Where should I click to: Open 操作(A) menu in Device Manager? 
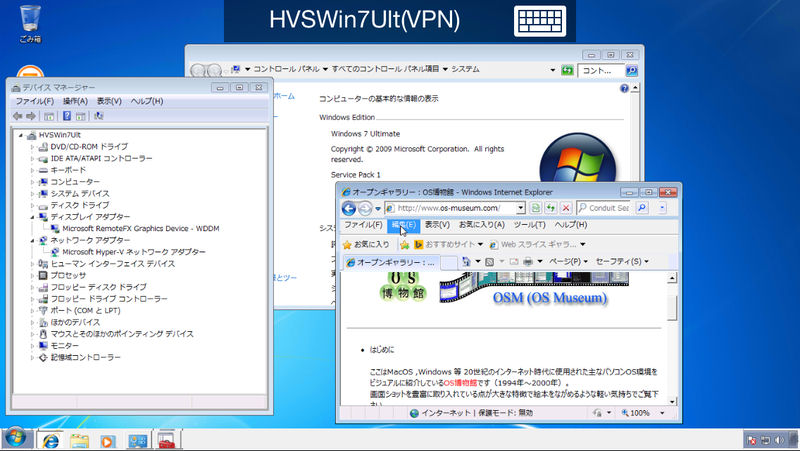point(76,102)
